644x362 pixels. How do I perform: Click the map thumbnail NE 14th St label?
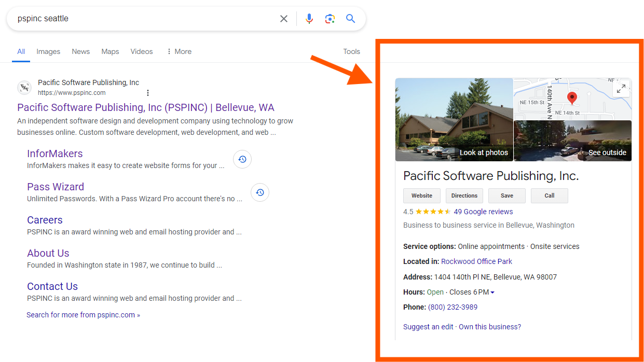point(567,113)
